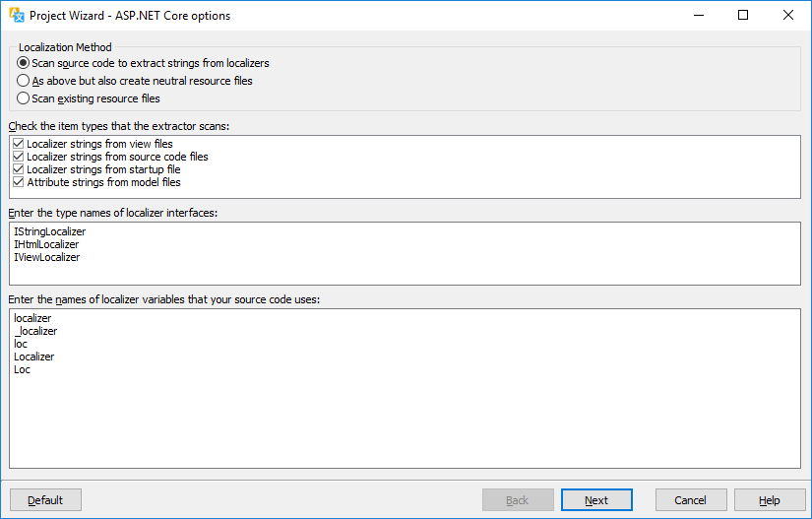The height and width of the screenshot is (519, 812).
Task: Click the '_localizer' variable name entry
Action: pyautogui.click(x=35, y=331)
